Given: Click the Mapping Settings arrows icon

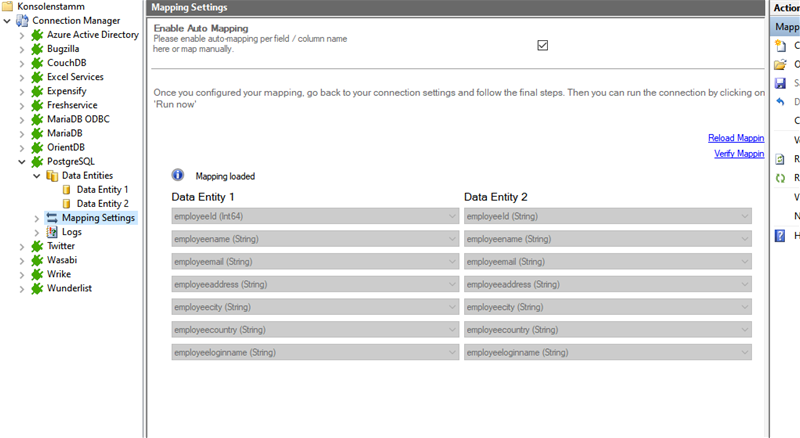Looking at the screenshot, I should [52, 217].
